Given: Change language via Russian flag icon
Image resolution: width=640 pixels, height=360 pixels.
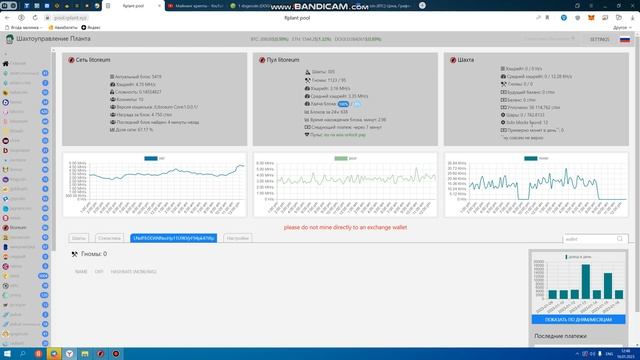Looking at the screenshot, I should 624,40.
